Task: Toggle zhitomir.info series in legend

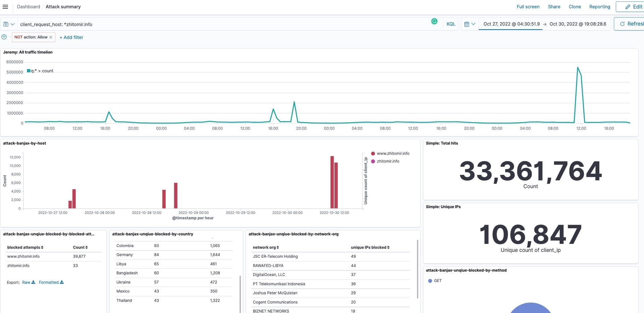Action: pyautogui.click(x=388, y=161)
